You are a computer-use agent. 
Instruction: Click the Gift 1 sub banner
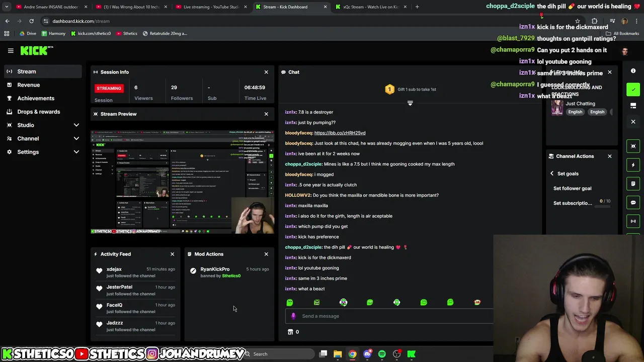pos(411,89)
